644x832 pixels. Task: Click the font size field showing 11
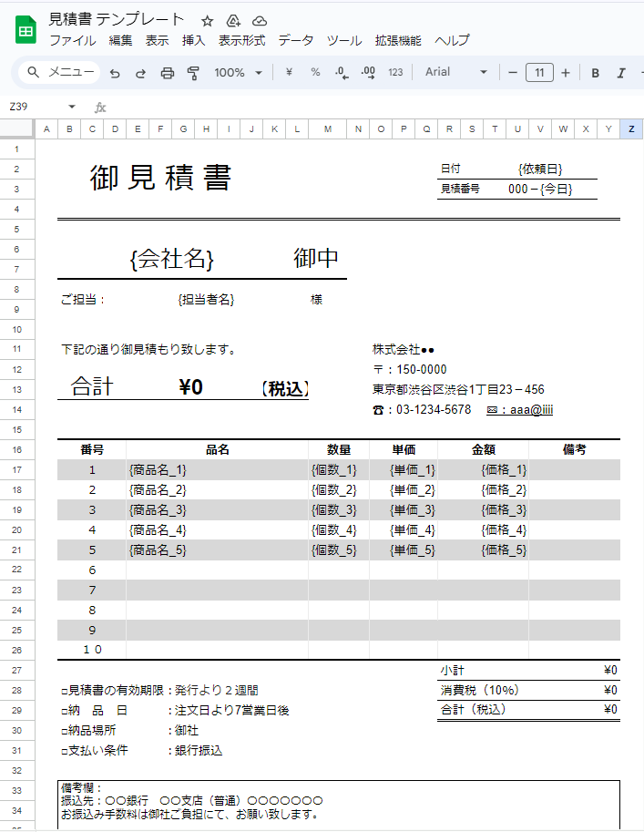[x=539, y=73]
